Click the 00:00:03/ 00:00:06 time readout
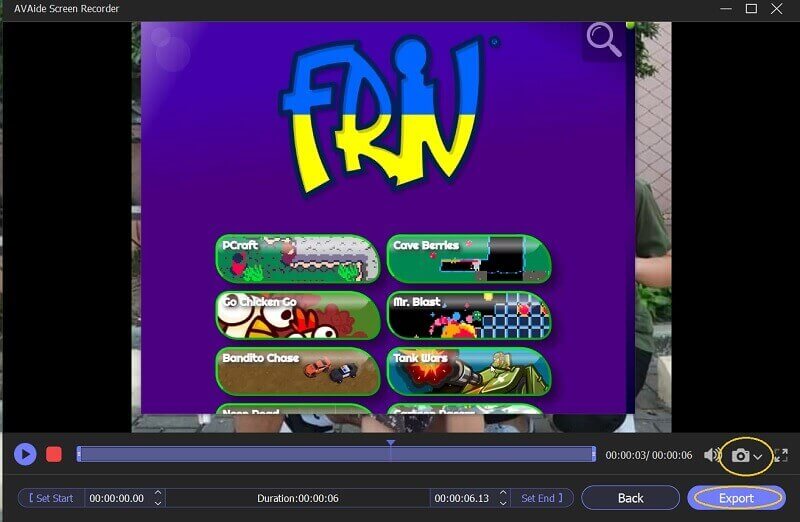Image resolution: width=800 pixels, height=522 pixels. click(x=648, y=455)
